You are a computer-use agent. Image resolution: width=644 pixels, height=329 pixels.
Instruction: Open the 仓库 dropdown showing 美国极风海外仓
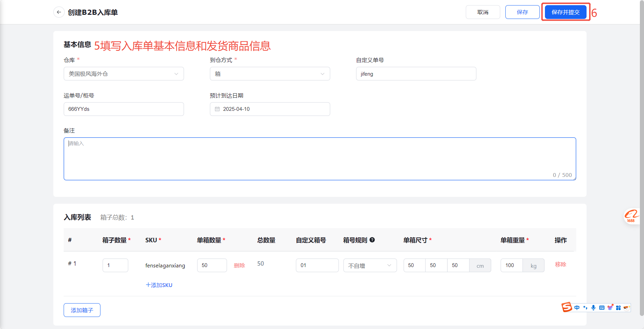click(x=124, y=74)
